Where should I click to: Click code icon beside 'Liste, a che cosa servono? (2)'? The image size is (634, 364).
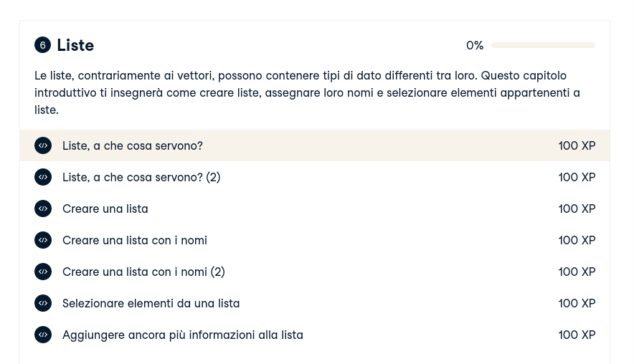pos(43,177)
